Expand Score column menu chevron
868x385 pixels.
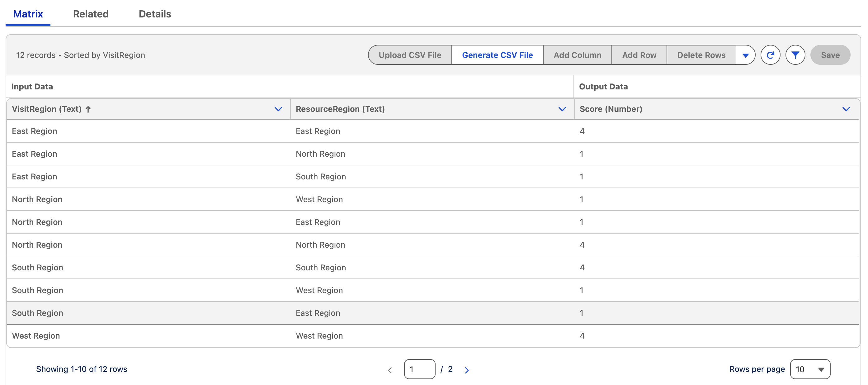pos(846,109)
